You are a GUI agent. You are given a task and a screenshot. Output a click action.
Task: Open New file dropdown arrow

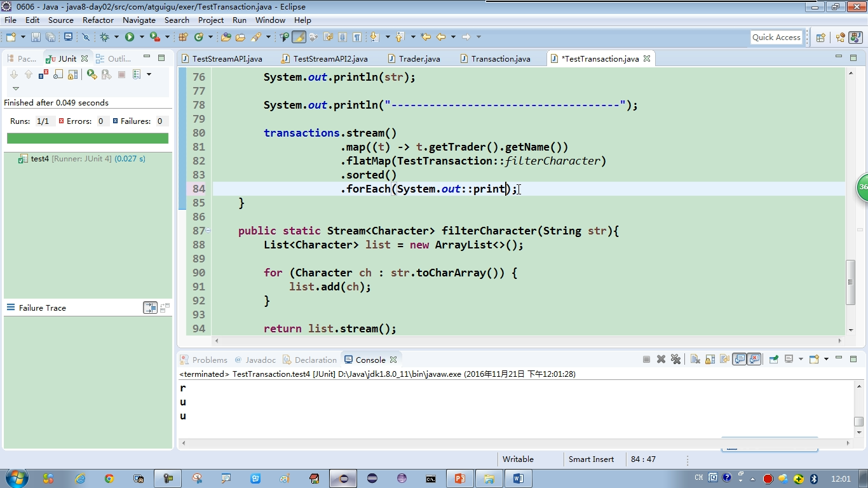pyautogui.click(x=23, y=37)
